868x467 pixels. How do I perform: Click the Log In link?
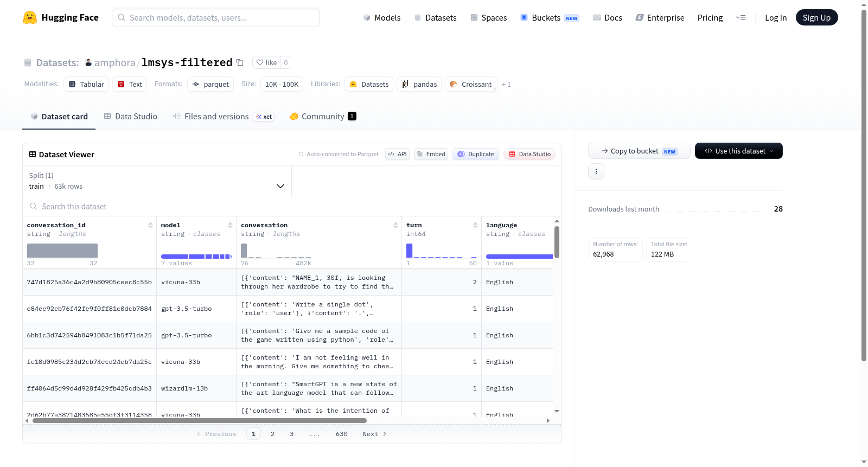(776, 17)
